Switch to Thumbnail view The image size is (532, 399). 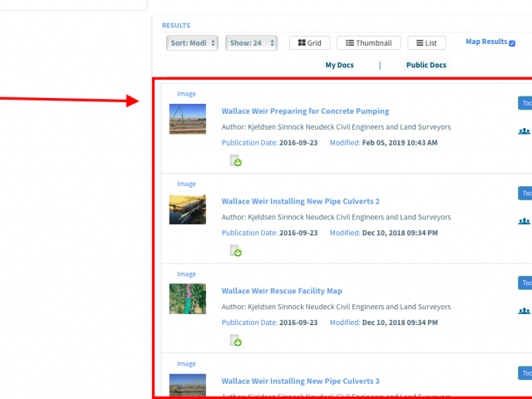click(369, 43)
